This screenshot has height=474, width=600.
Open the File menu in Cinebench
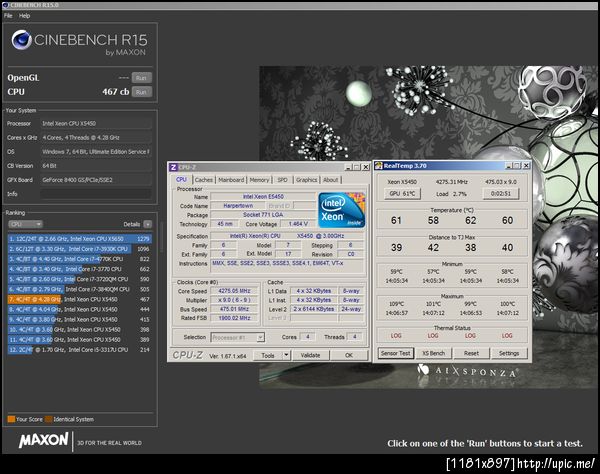coord(8,16)
